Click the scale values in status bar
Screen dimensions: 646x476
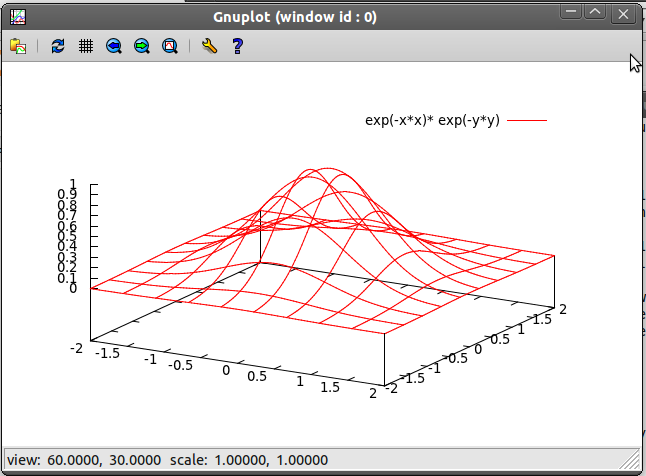coord(249,460)
